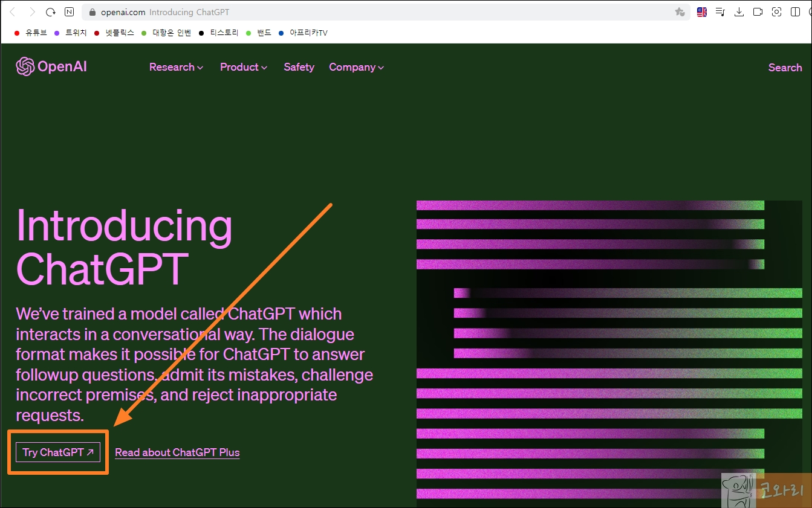Open the 아프리카TV bookmark
This screenshot has height=508, width=812.
pos(303,33)
